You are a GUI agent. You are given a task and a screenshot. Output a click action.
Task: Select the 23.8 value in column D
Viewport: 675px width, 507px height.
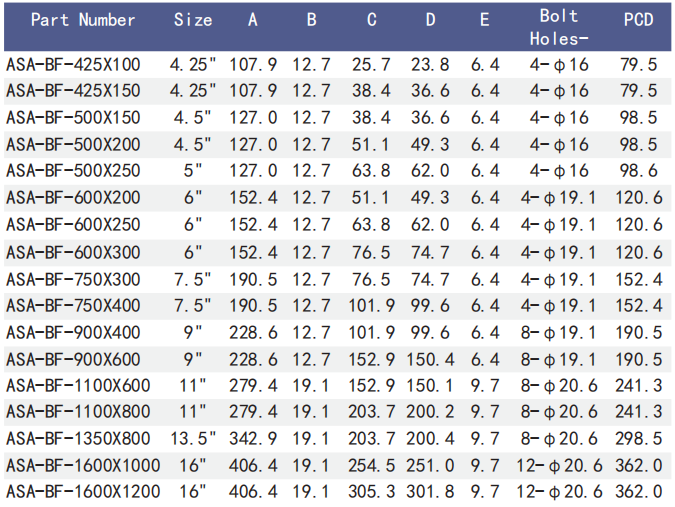click(430, 65)
